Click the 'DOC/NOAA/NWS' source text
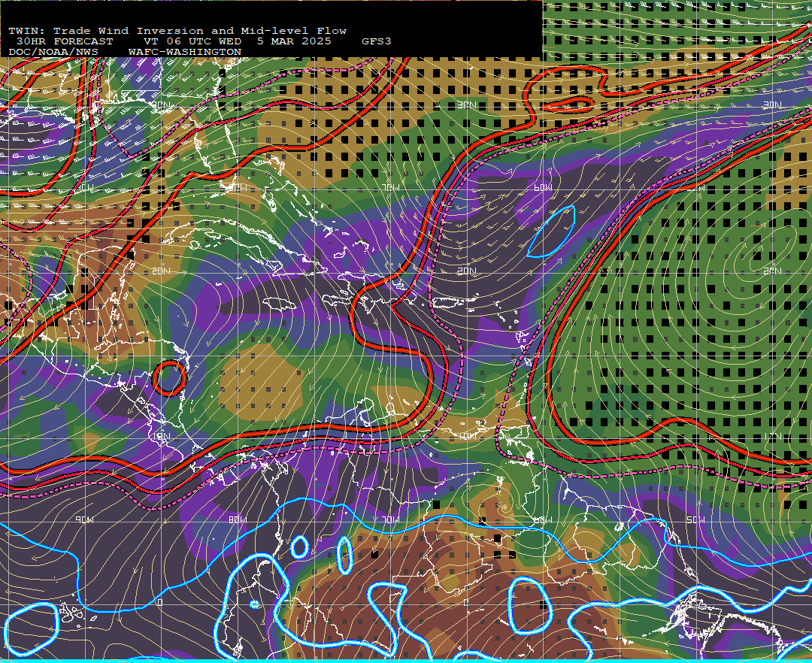The height and width of the screenshot is (663, 812). 53,52
